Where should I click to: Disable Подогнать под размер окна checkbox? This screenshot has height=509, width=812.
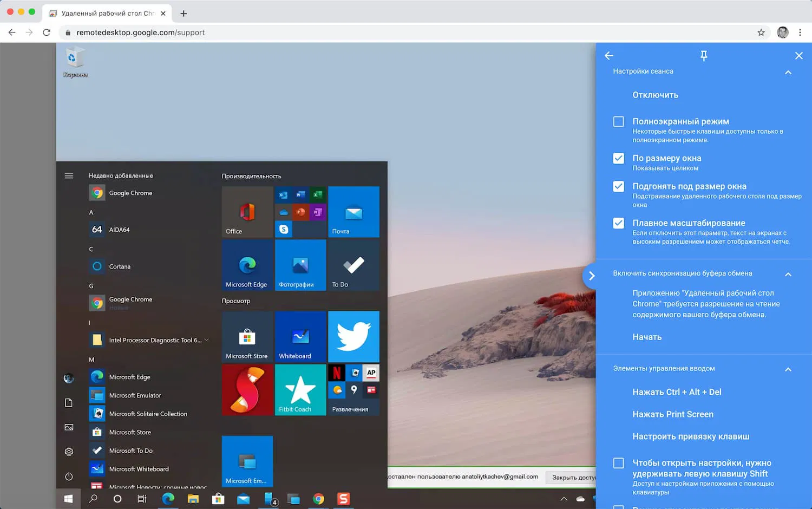pyautogui.click(x=618, y=186)
